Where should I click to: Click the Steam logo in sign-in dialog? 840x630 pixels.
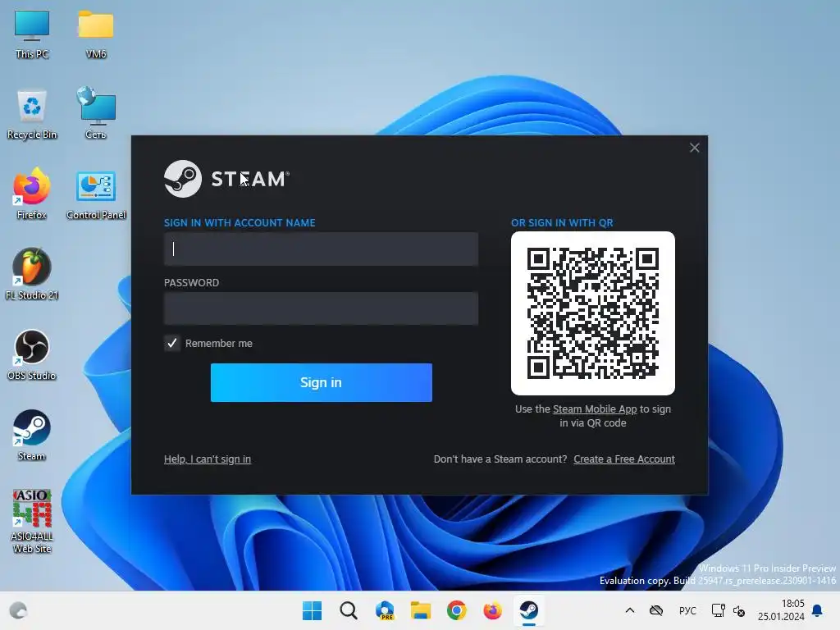pos(226,179)
